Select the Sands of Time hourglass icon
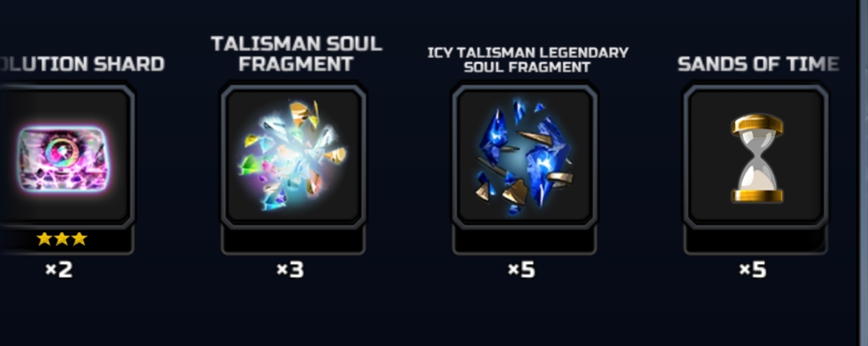The width and height of the screenshot is (868, 346). tap(756, 156)
